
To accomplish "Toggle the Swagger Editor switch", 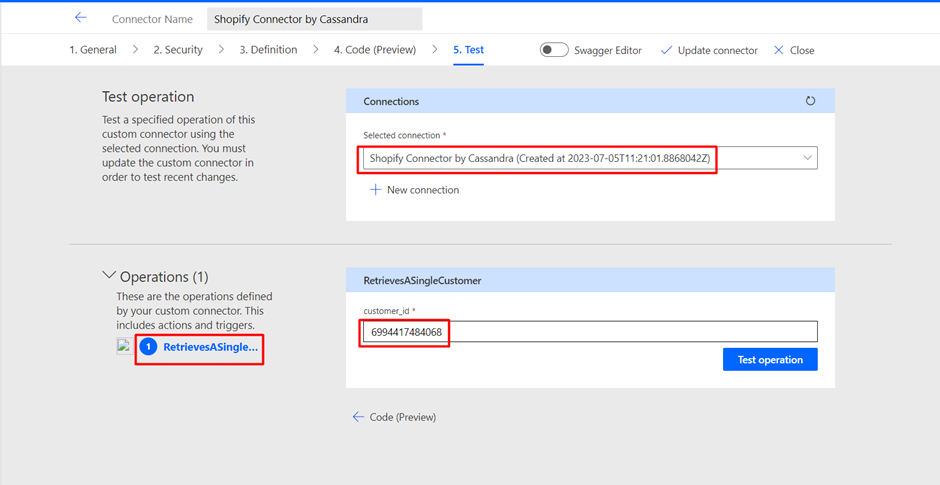I will click(554, 50).
